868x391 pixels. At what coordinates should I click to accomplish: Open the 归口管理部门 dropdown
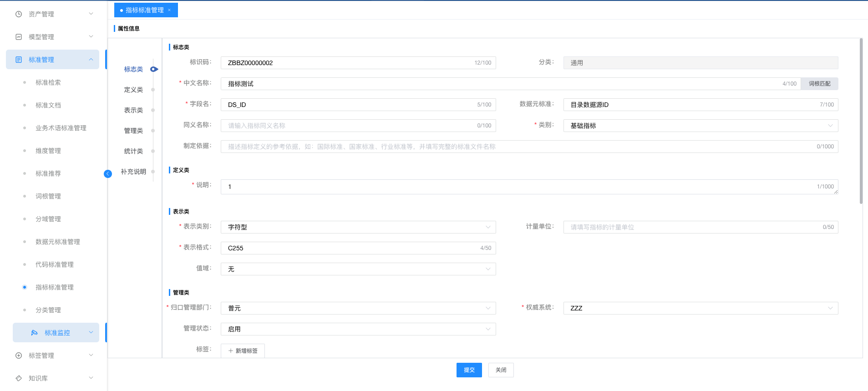coord(358,308)
